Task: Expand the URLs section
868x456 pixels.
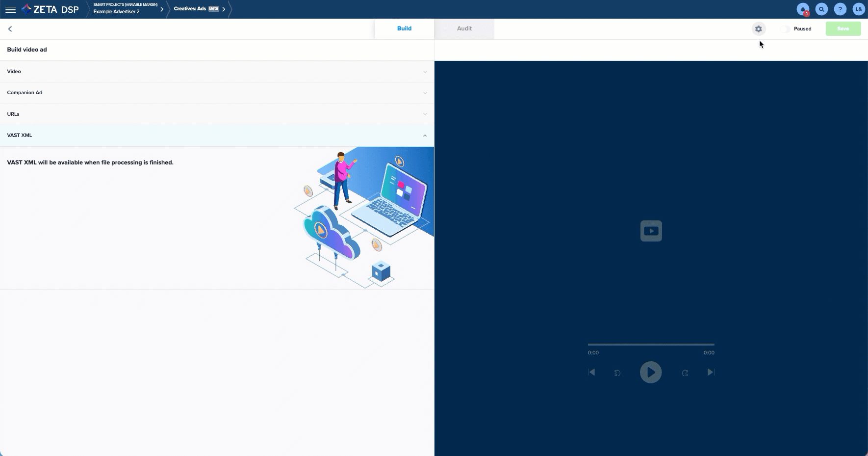Action: click(216, 114)
